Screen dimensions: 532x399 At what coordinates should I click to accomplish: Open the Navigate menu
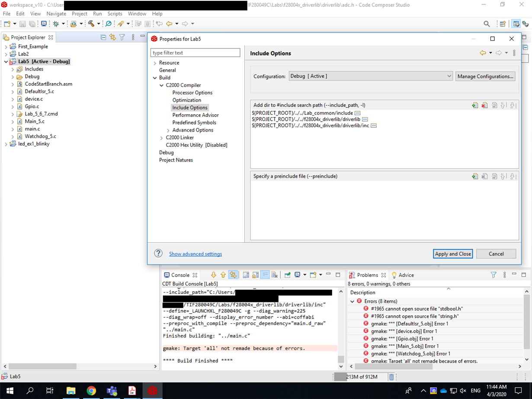56,13
